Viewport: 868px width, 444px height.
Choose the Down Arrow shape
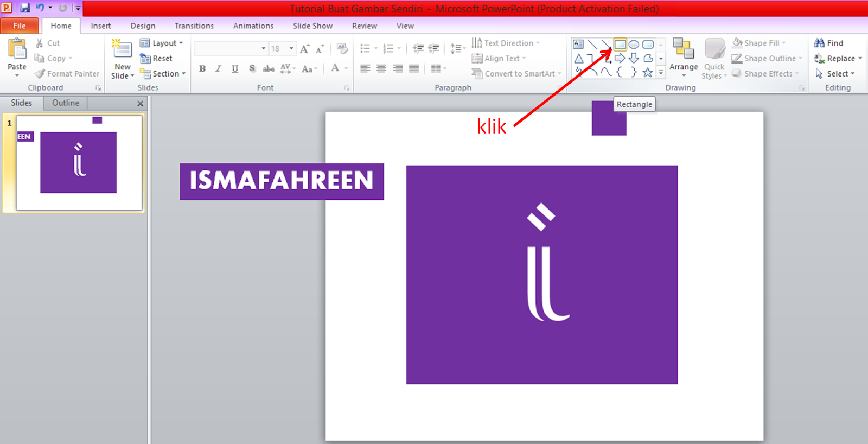coord(634,59)
